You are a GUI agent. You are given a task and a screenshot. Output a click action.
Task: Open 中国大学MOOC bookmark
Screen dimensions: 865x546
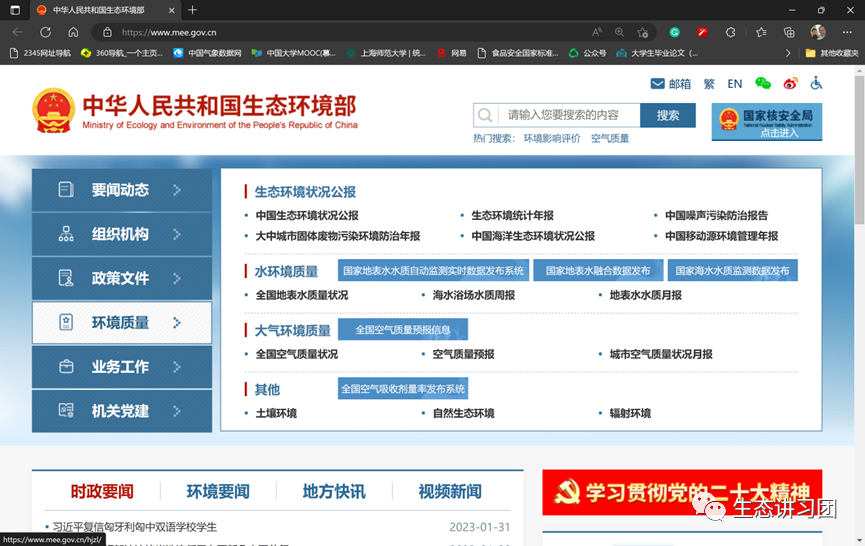click(x=294, y=53)
